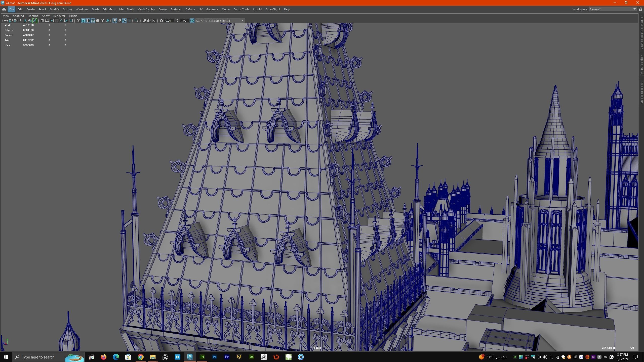Viewport: 644px width, 362px height.
Task: Open the Deform menu
Action: pos(190,9)
